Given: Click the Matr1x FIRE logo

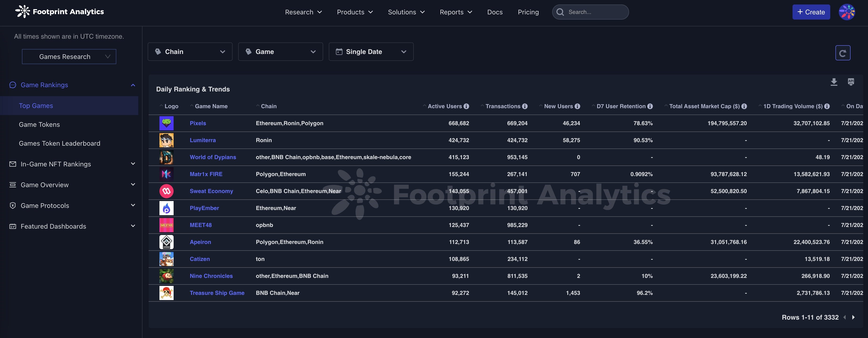Looking at the screenshot, I should pyautogui.click(x=167, y=174).
